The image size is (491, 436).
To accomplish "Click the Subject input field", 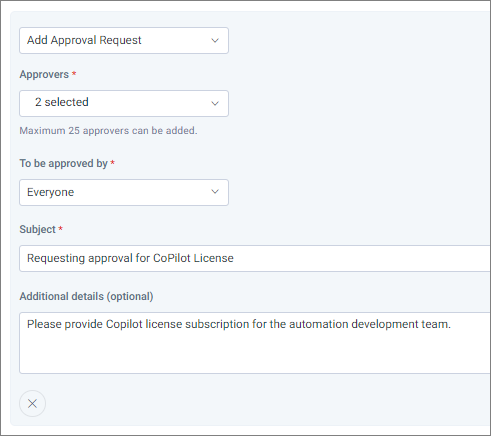I will (255, 258).
